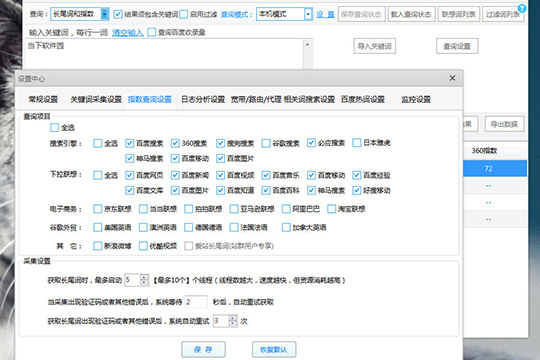Tick the topmost 全选 checkbox under 查询项目
540x360 pixels.
click(54, 127)
